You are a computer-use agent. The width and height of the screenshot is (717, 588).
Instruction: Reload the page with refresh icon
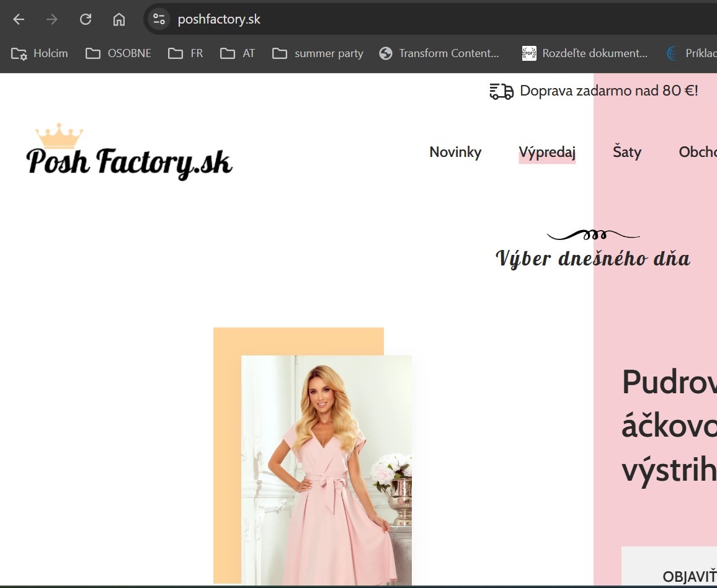[x=86, y=19]
